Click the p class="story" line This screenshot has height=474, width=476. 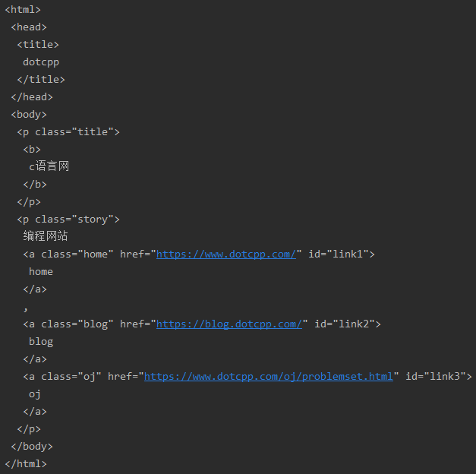pyautogui.click(x=68, y=219)
